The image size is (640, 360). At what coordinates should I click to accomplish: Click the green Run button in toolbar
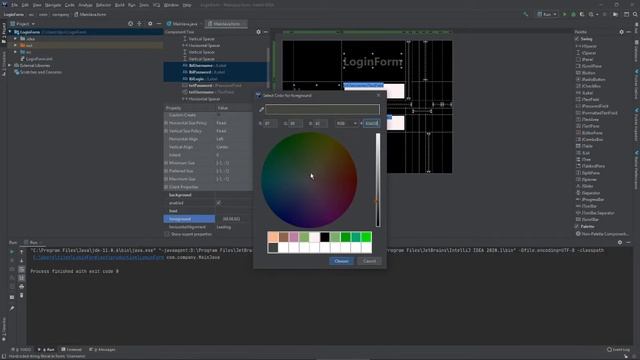tap(564, 14)
